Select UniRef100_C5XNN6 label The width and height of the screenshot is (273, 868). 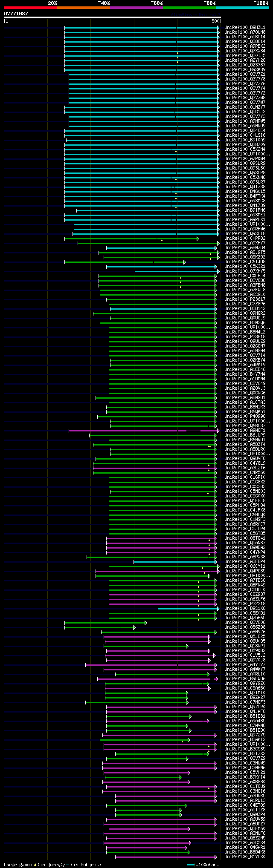[x=245, y=178]
